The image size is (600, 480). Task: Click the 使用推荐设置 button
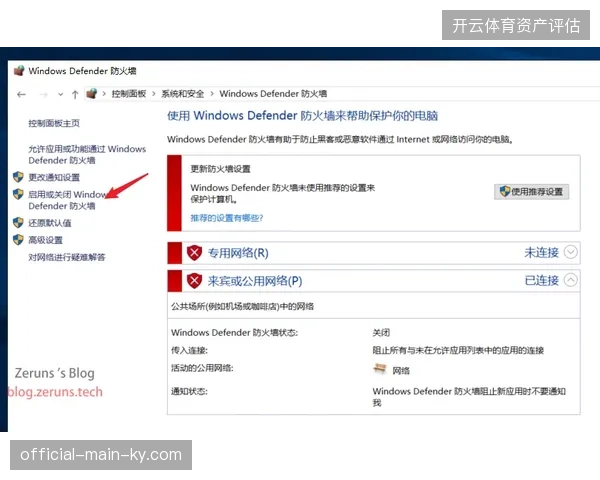pyautogui.click(x=532, y=192)
